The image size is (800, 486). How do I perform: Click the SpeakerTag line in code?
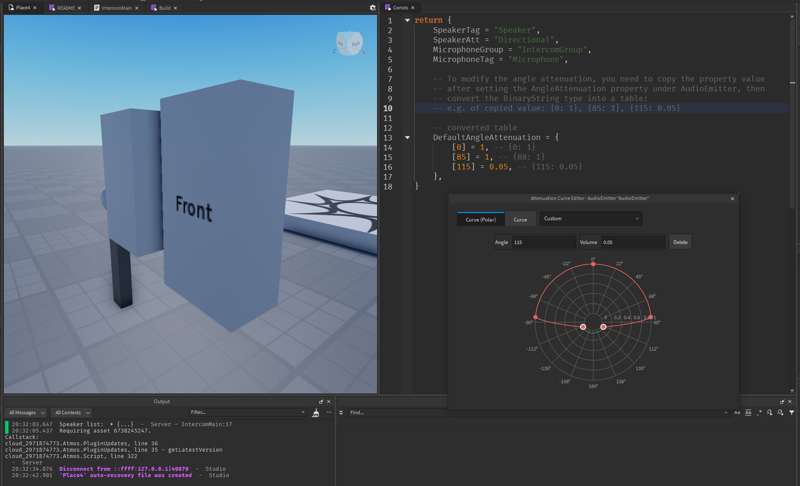486,30
